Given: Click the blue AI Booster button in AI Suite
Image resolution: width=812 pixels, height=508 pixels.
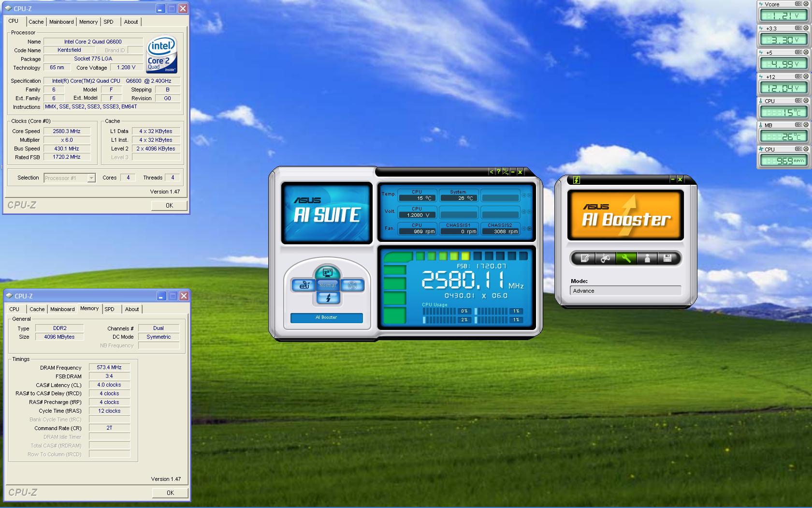Looking at the screenshot, I should pyautogui.click(x=326, y=317).
